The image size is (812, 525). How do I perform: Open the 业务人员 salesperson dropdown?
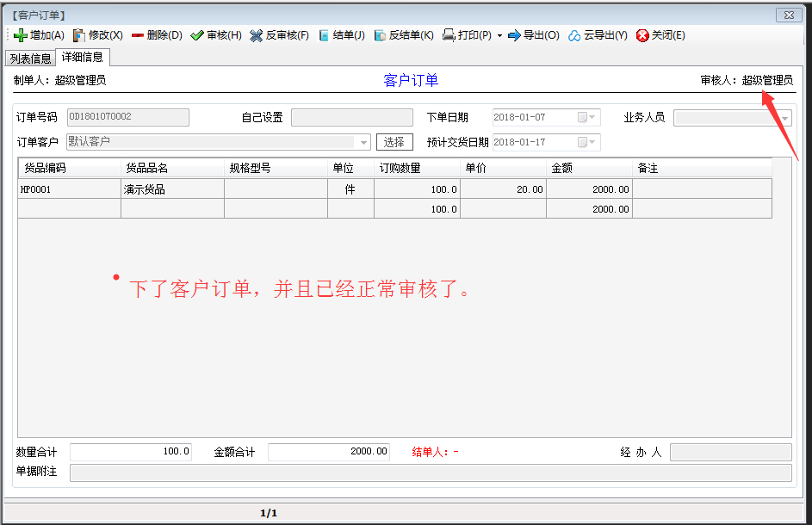(x=785, y=117)
